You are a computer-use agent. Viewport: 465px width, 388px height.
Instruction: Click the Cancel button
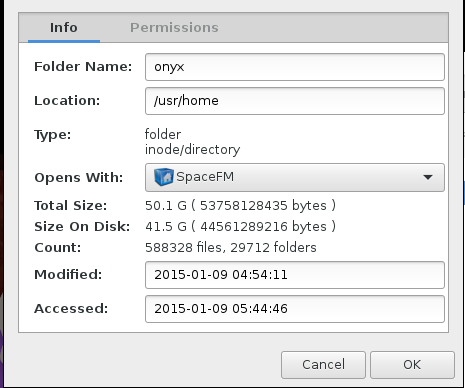(323, 365)
